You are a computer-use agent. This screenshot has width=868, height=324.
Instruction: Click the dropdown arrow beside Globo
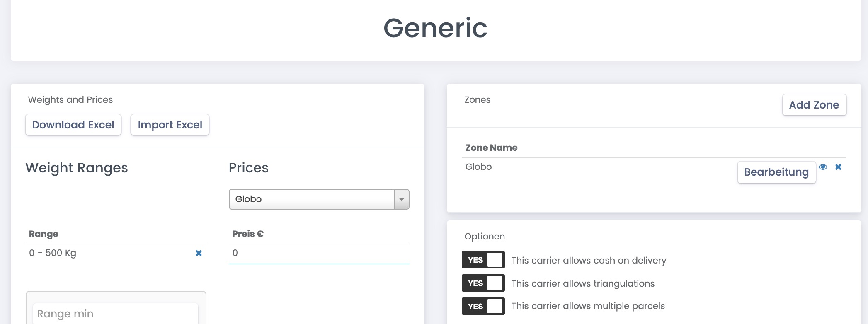[401, 199]
